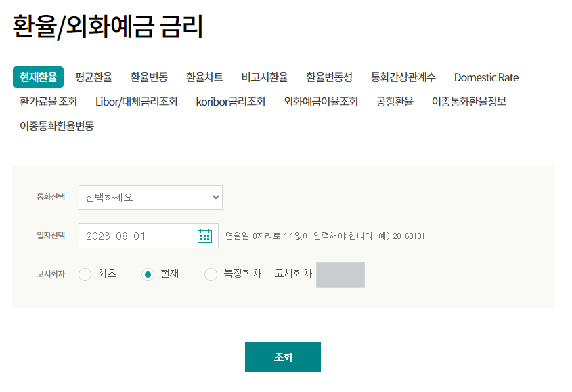
Task: Open the 외화예금이율조회 tab
Action: [321, 102]
